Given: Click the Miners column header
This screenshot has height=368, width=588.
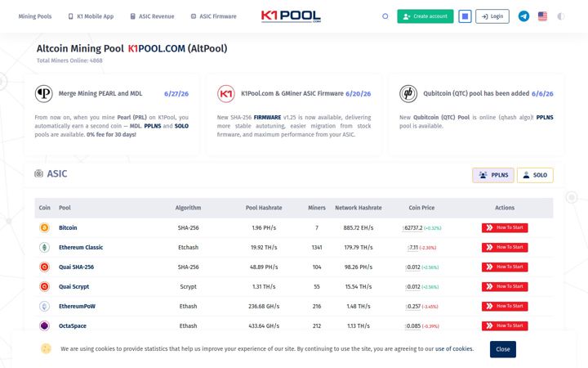Looking at the screenshot, I should coord(317,208).
